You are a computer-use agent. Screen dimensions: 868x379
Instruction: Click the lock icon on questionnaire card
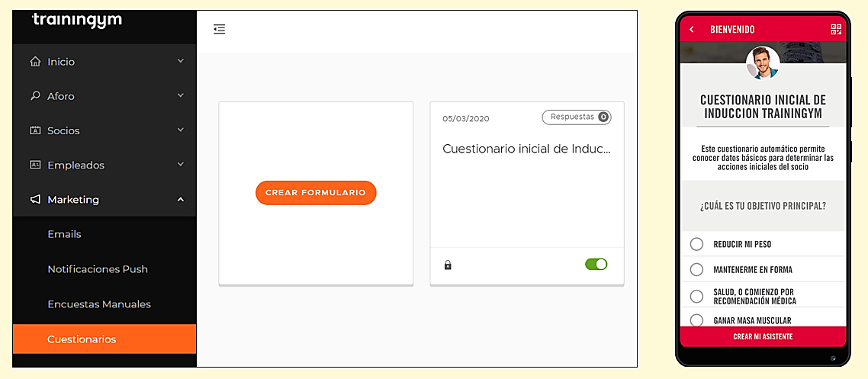coord(448,265)
